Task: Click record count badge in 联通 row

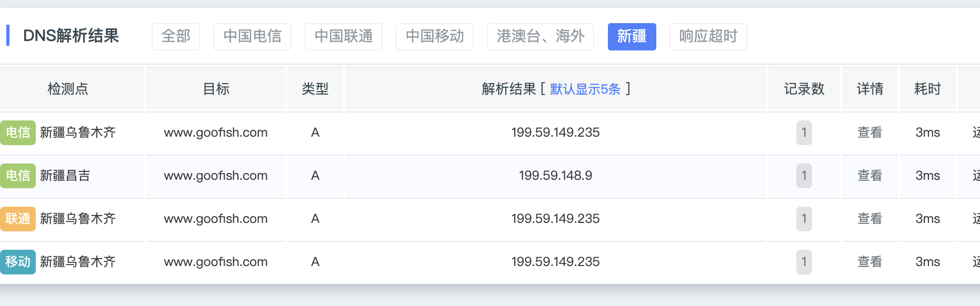Action: (804, 219)
